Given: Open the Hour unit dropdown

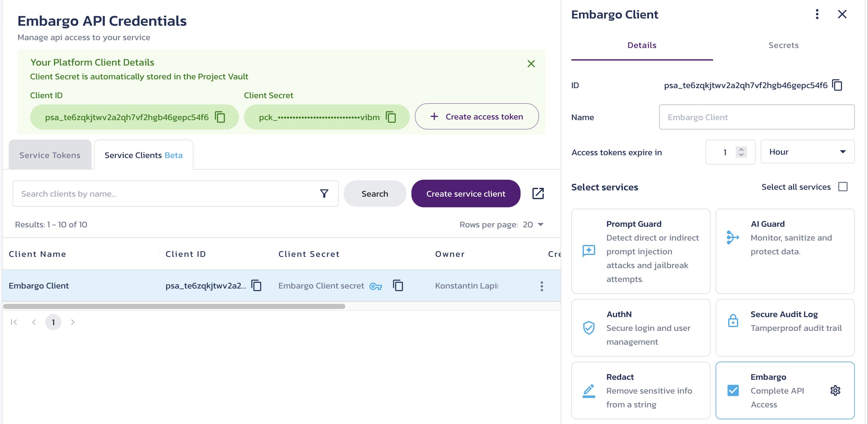Looking at the screenshot, I should (x=807, y=152).
